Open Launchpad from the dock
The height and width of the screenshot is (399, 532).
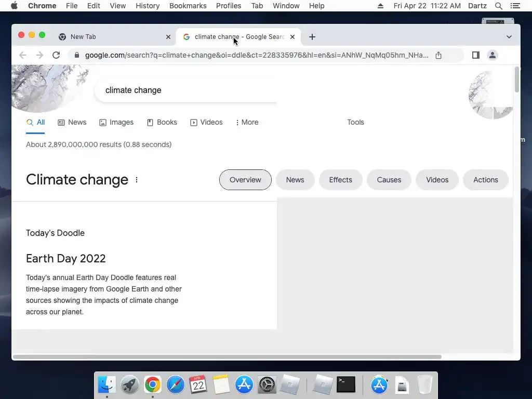click(129, 385)
